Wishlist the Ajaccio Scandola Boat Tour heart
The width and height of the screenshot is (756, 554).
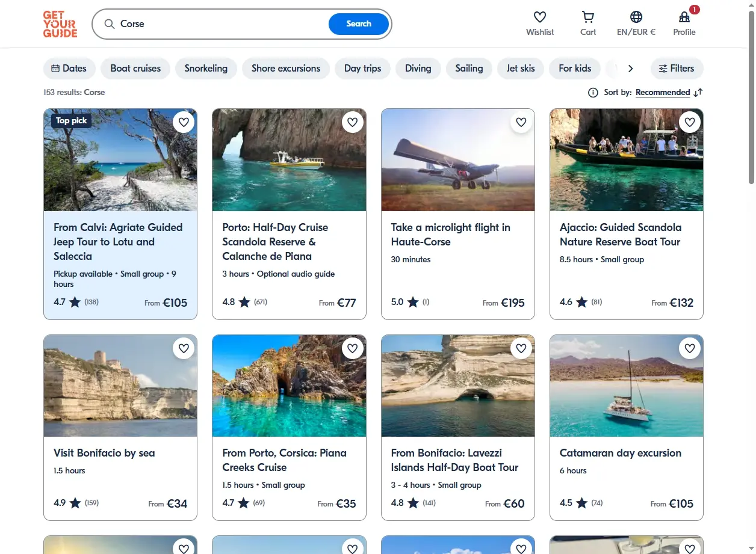690,122
